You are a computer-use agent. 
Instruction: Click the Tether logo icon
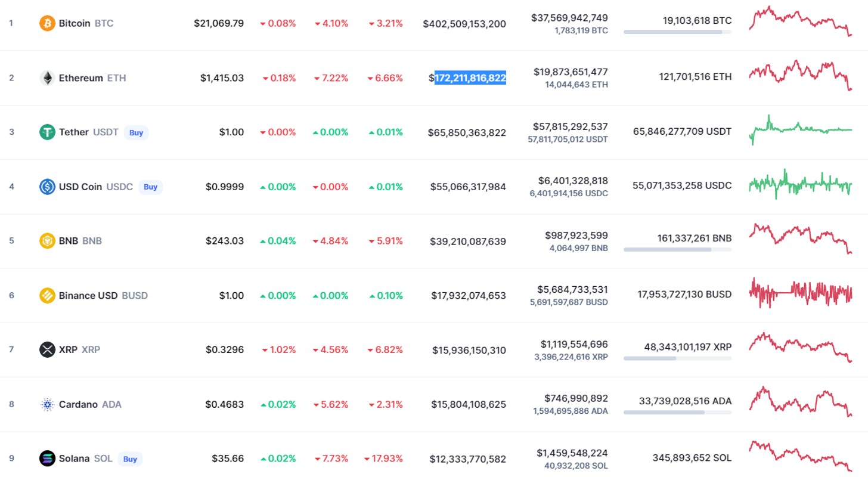point(47,132)
